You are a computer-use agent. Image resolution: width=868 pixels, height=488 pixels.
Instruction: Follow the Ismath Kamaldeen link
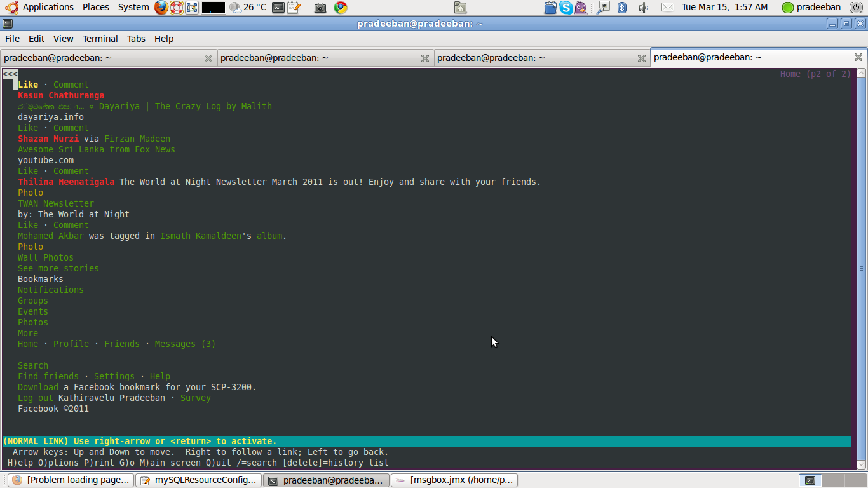pos(201,236)
